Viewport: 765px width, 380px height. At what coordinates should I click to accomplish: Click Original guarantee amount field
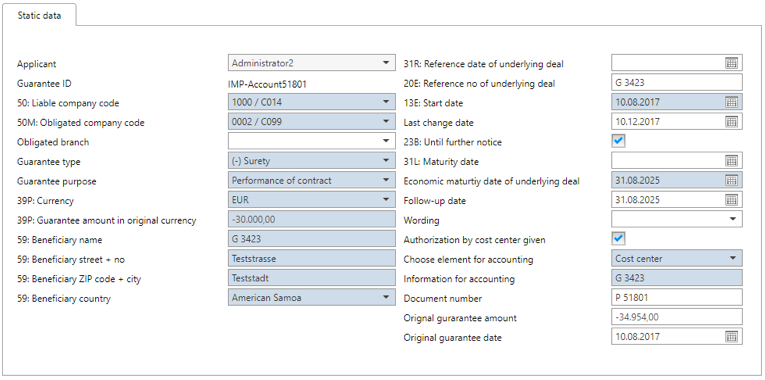tap(677, 317)
